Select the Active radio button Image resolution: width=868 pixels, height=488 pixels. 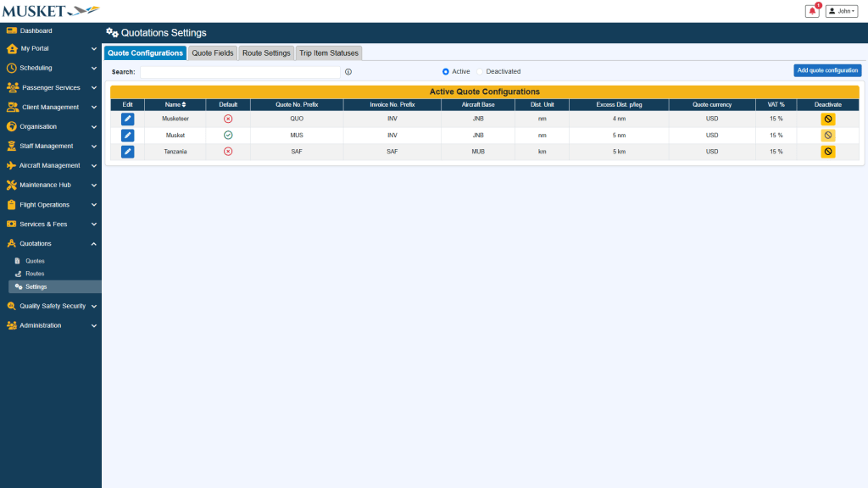[446, 72]
